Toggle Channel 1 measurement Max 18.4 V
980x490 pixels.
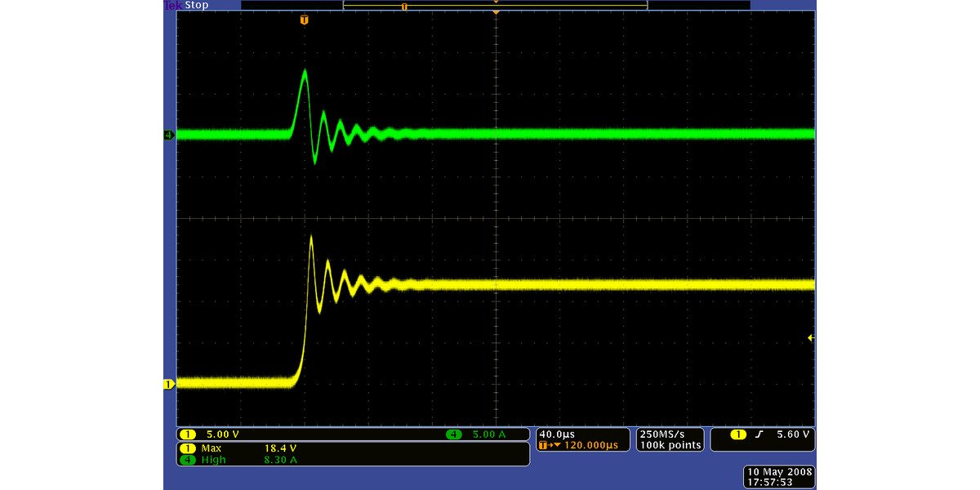[245, 448]
